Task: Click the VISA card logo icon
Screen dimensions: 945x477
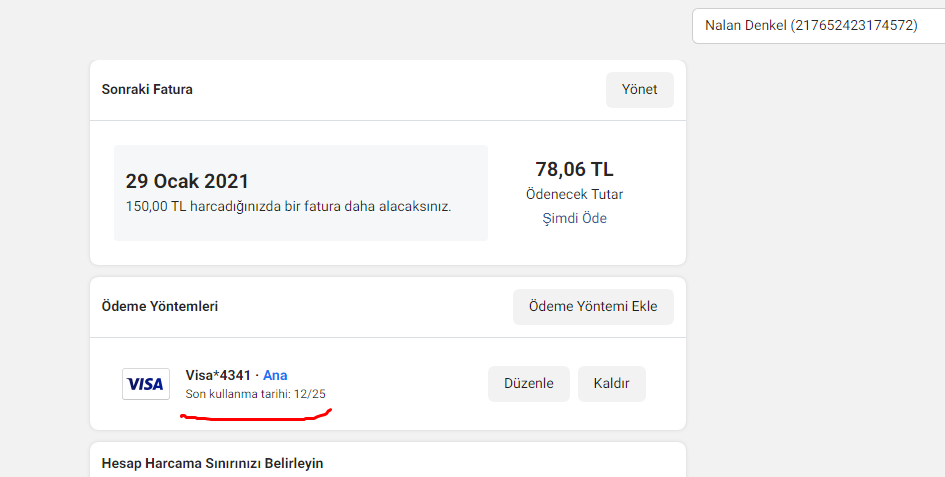Action: pyautogui.click(x=146, y=384)
